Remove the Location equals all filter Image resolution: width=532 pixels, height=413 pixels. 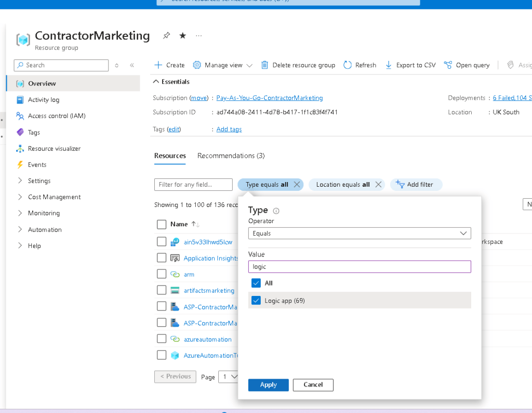[378, 185]
